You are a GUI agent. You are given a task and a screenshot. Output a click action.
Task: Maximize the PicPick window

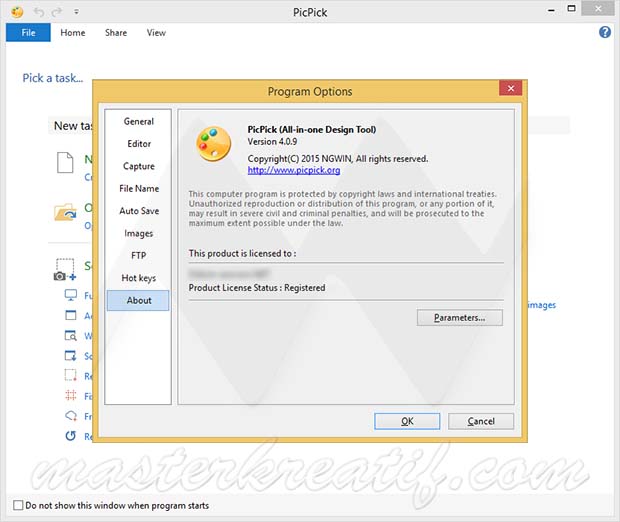click(571, 9)
